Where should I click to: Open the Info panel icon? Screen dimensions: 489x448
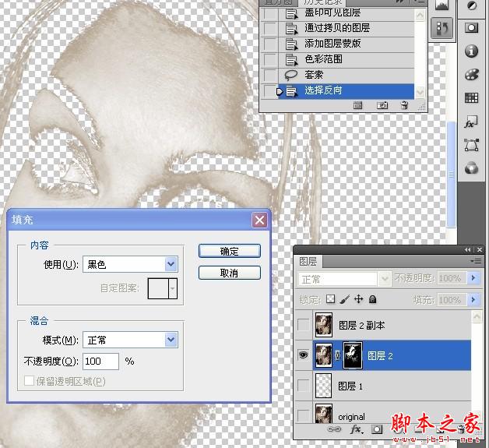471,51
